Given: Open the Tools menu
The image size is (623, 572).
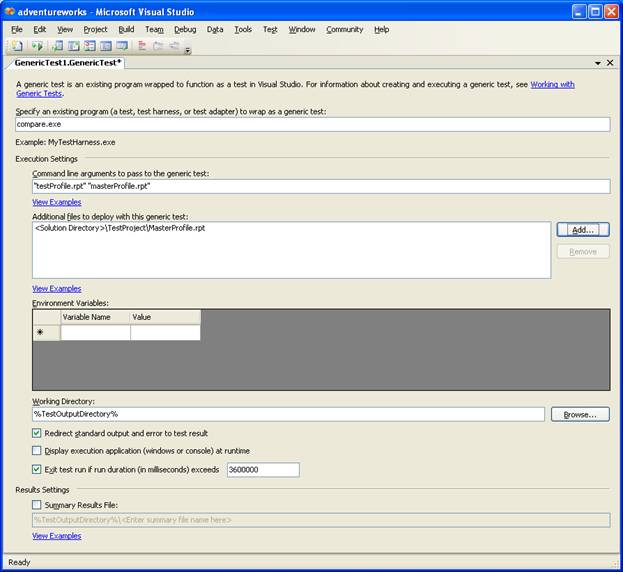Looking at the screenshot, I should click(x=243, y=29).
